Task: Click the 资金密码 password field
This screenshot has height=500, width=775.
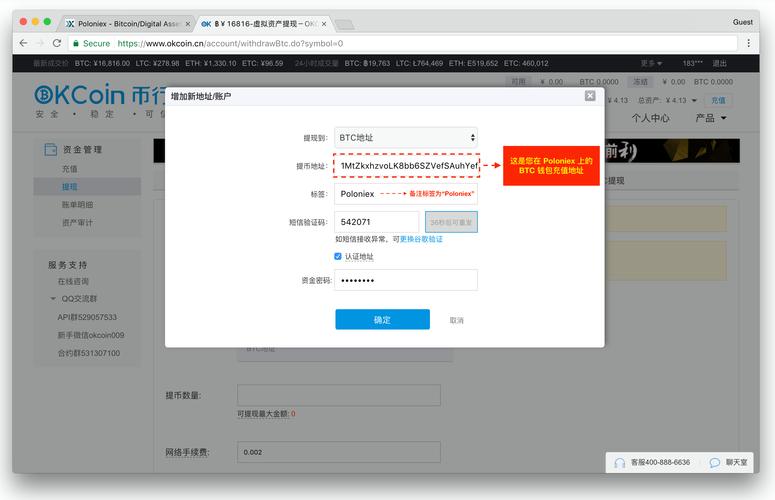Action: coord(406,281)
